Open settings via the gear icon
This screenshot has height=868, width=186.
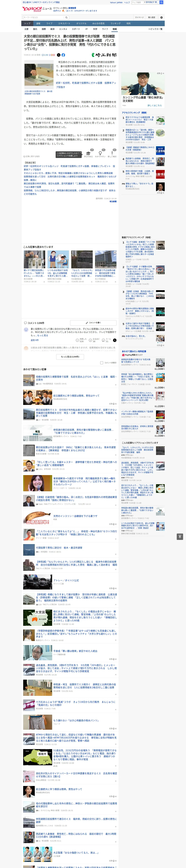click(161, 17)
